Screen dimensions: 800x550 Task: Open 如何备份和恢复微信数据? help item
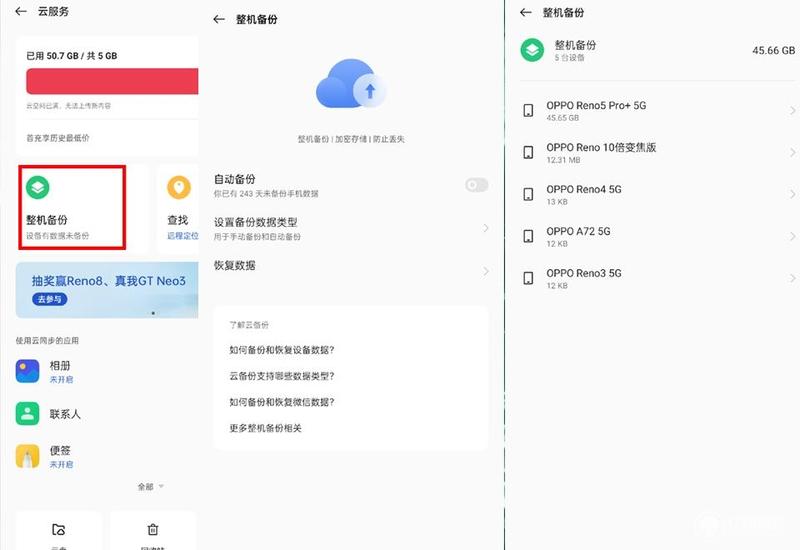(282, 402)
